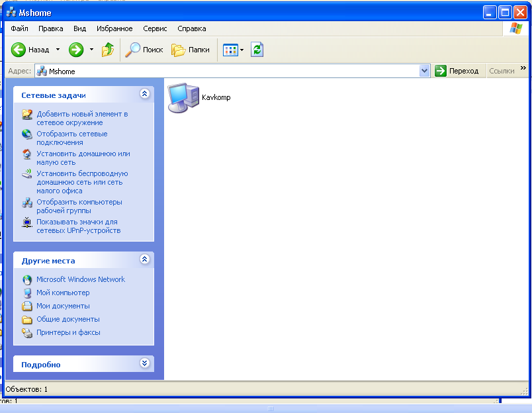Click the Mshome icon in address bar
Screen dimensions: 532x413
42,71
